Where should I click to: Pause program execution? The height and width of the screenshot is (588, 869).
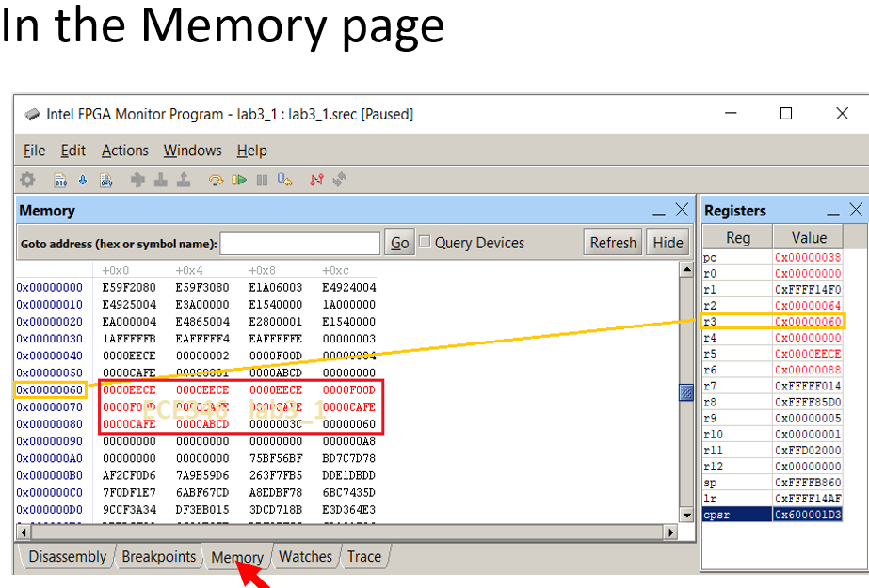point(260,179)
